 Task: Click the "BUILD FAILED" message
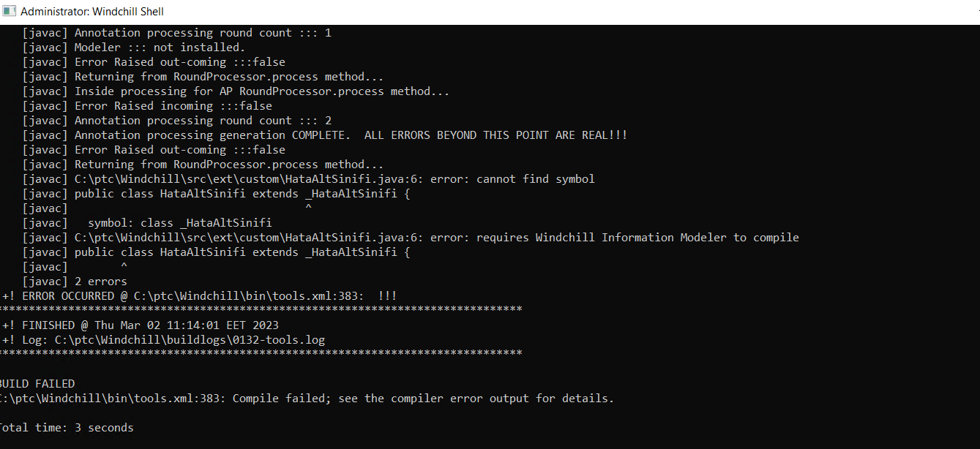point(37,384)
